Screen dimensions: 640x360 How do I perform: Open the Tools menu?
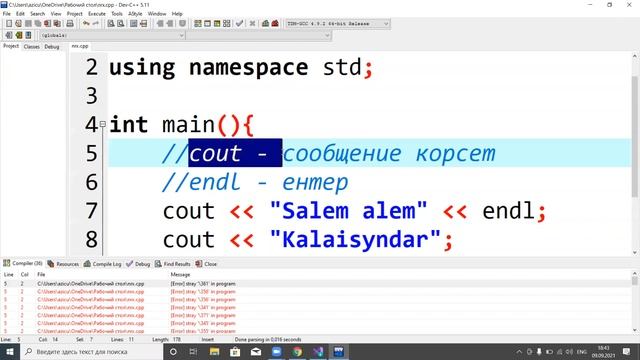point(117,13)
